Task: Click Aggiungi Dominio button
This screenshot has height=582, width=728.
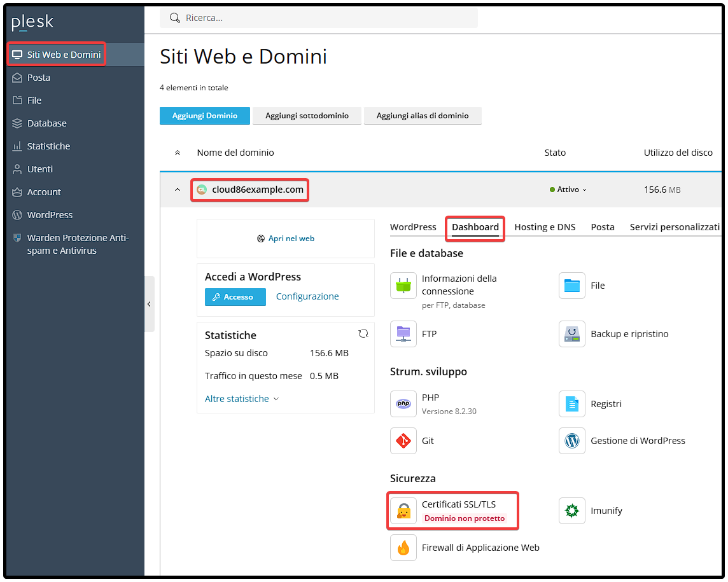Action: (205, 116)
